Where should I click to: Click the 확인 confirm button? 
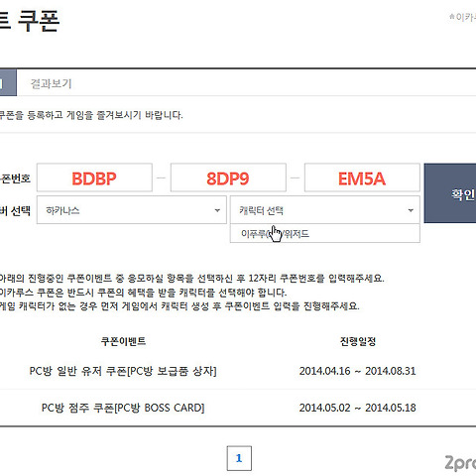click(x=450, y=193)
